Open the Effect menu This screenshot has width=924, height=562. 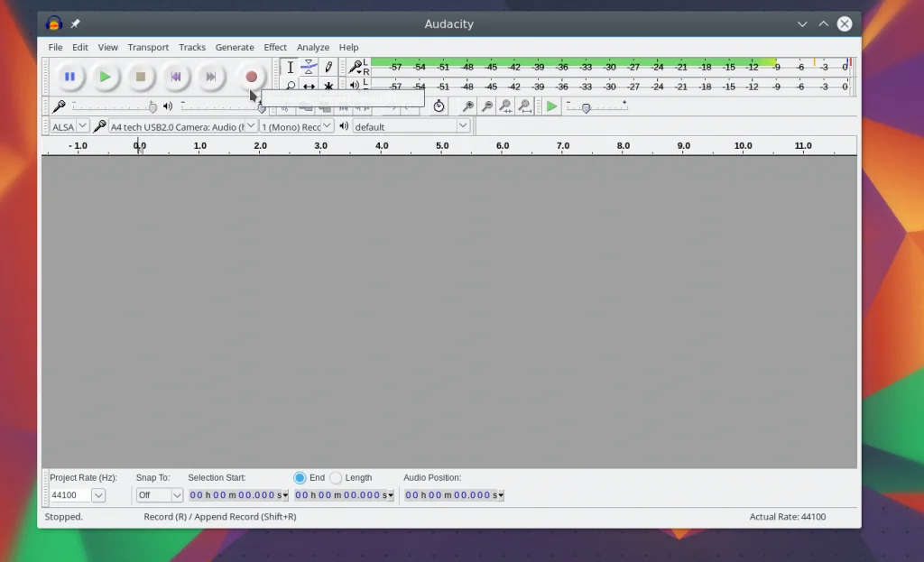point(275,47)
